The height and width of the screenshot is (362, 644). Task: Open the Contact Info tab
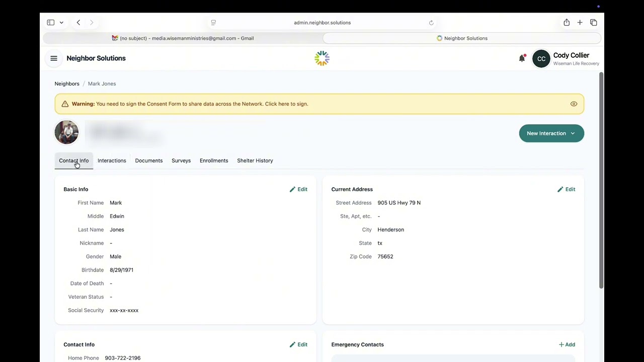tap(73, 161)
